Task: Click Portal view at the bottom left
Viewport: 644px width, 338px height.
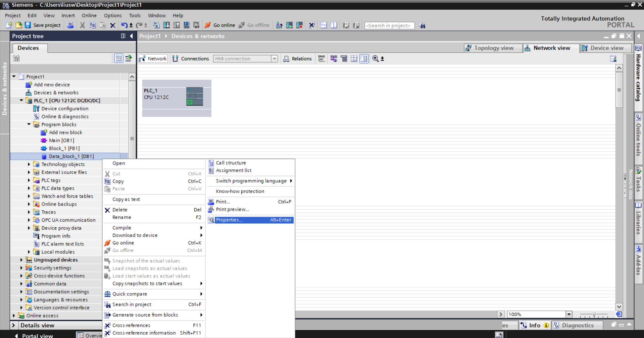Action: click(x=34, y=335)
